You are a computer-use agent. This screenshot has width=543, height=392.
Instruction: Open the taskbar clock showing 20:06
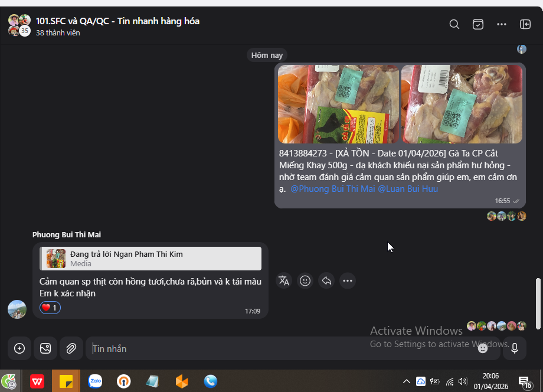[x=491, y=381]
